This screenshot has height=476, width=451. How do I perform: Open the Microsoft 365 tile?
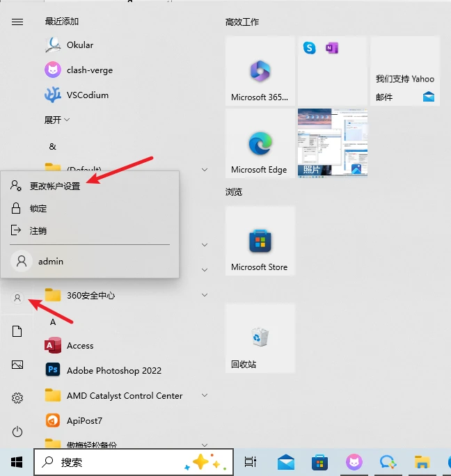(x=260, y=71)
